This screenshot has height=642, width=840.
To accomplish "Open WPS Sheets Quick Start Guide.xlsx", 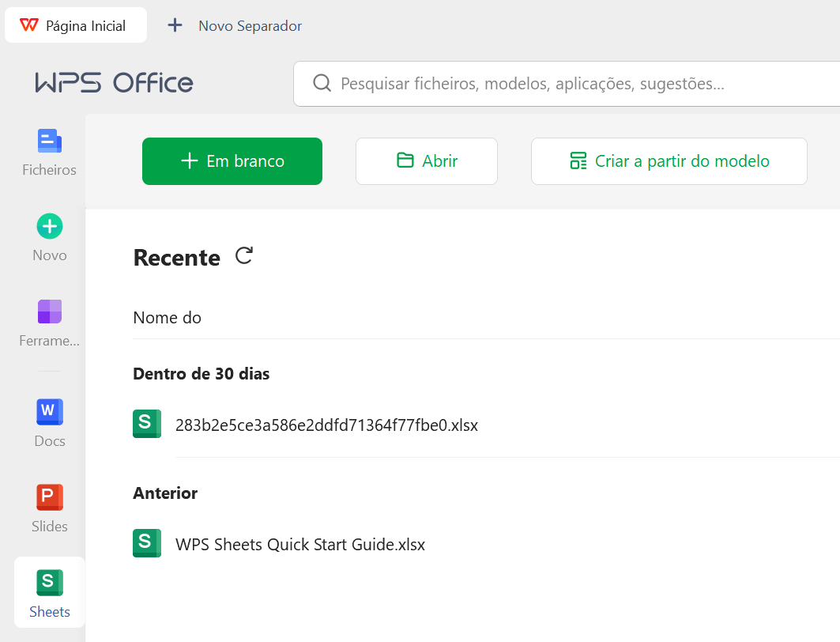I will tap(299, 544).
